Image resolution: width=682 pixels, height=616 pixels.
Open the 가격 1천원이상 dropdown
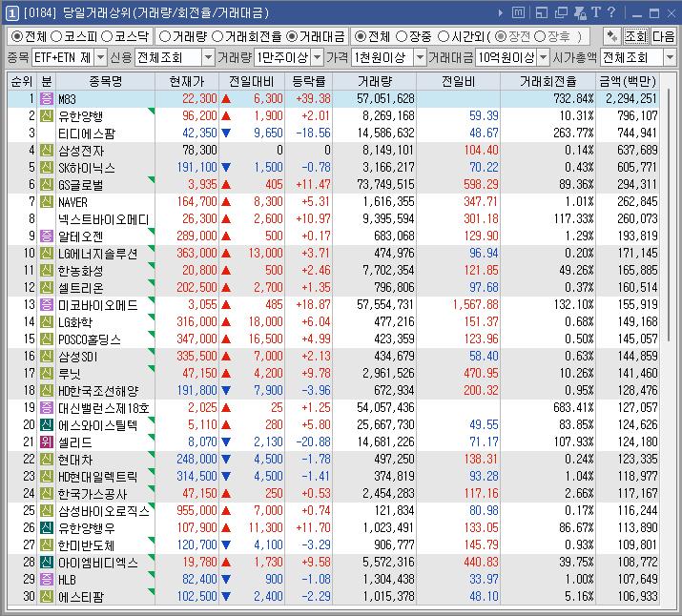420,57
